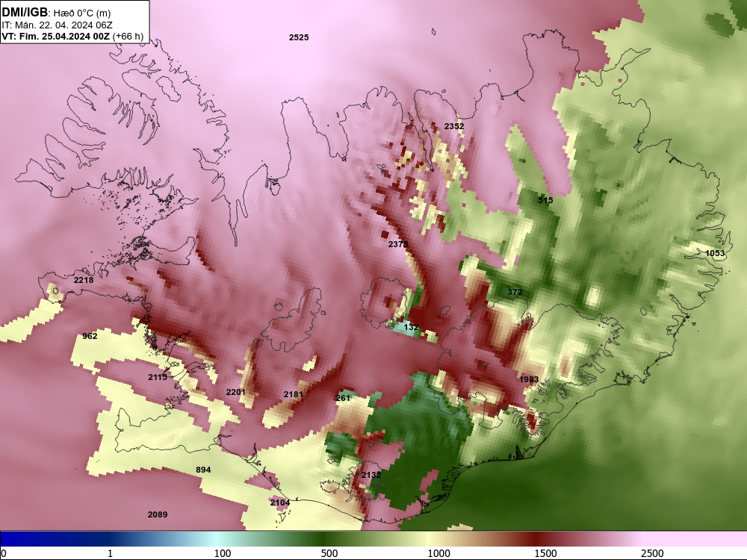Click the 132 value on the glacier
747x560 pixels.
[411, 327]
